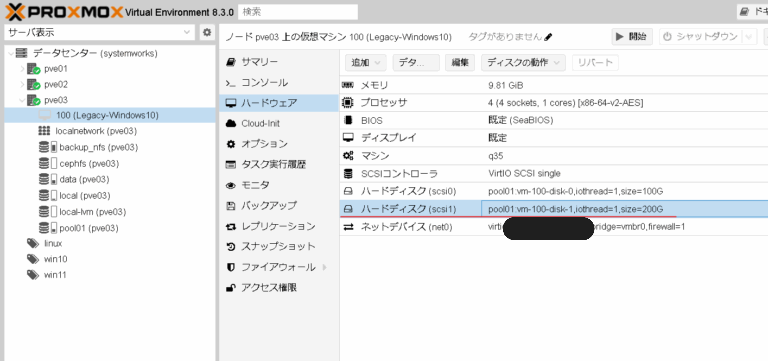The image size is (768, 361).
Task: Select the net0 network device row
Action: tap(553, 227)
